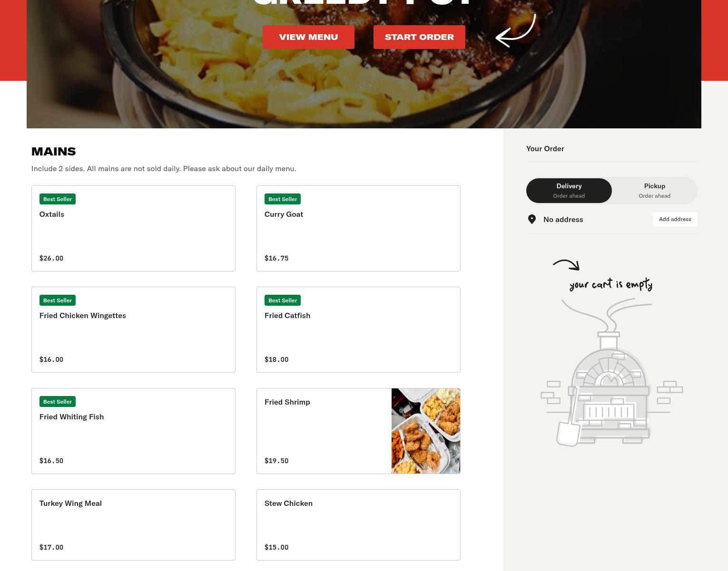Screen dimensions: 728x571
Task: Click the View Menu button
Action: [308, 37]
